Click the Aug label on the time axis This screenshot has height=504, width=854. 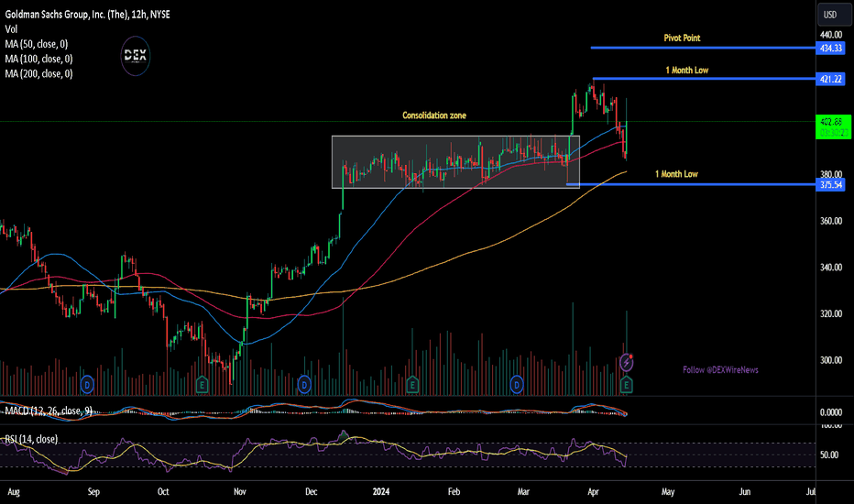tap(13, 492)
